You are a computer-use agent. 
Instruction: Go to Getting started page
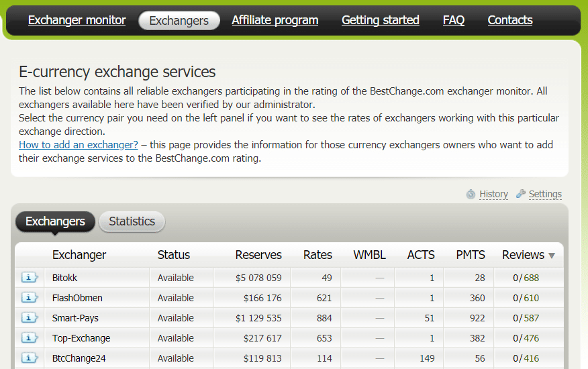[x=380, y=20]
